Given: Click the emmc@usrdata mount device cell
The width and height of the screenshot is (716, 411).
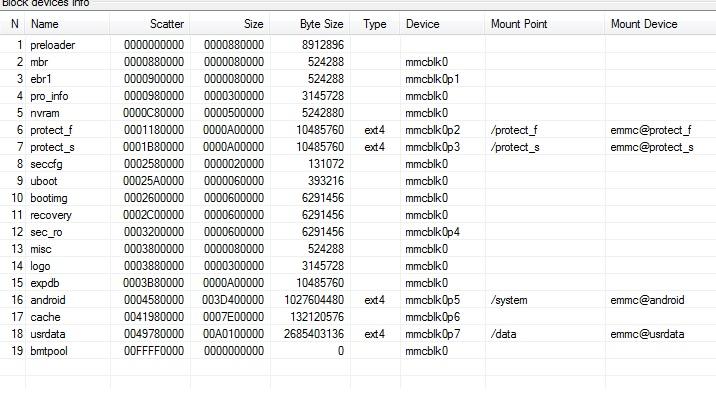Looking at the screenshot, I should click(x=647, y=334).
